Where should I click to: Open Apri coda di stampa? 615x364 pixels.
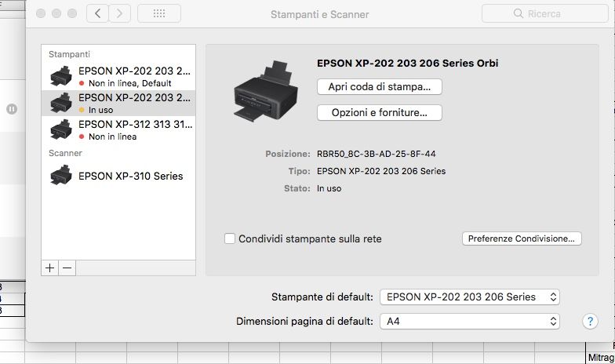[x=380, y=86]
